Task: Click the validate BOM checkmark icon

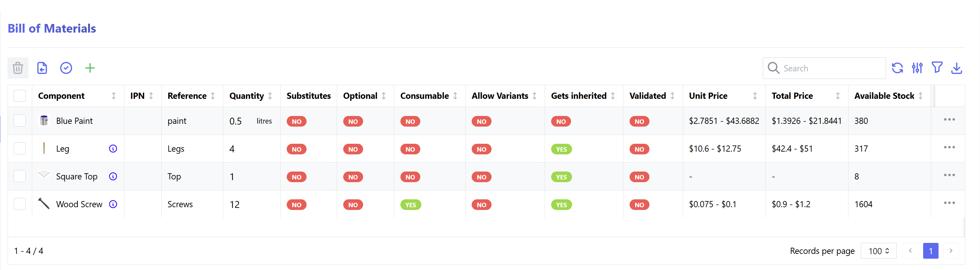Action: (66, 68)
